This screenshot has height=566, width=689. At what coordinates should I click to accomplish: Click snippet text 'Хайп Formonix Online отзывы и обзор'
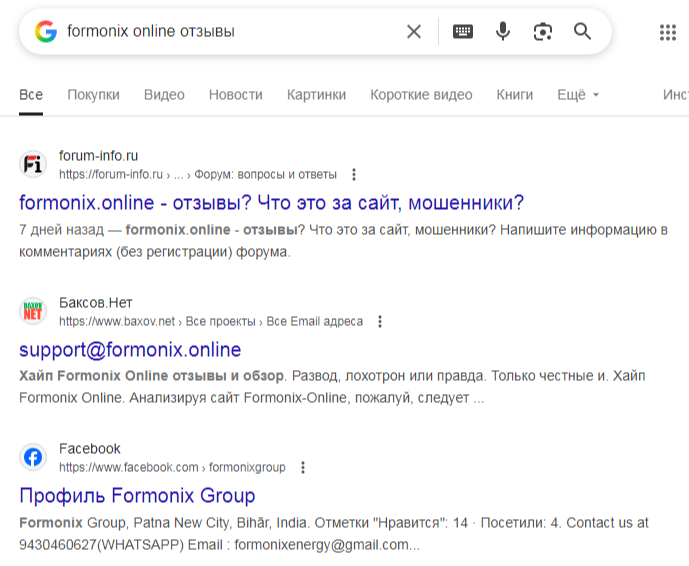click(x=151, y=376)
